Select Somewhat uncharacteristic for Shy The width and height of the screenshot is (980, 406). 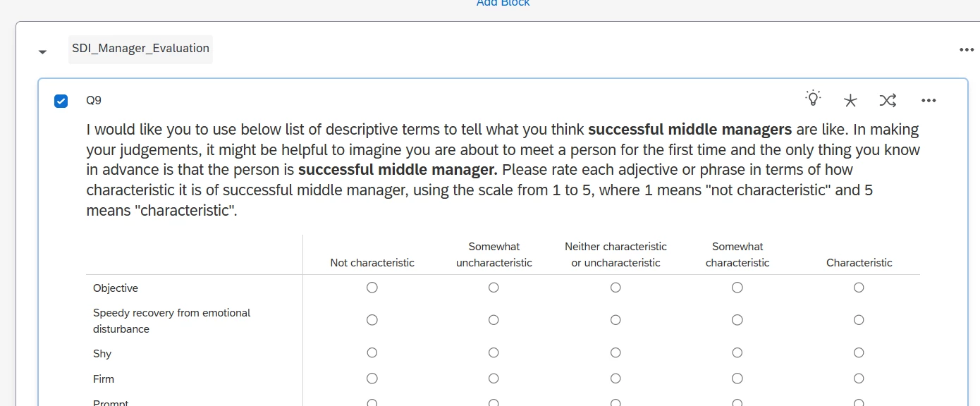pyautogui.click(x=494, y=352)
